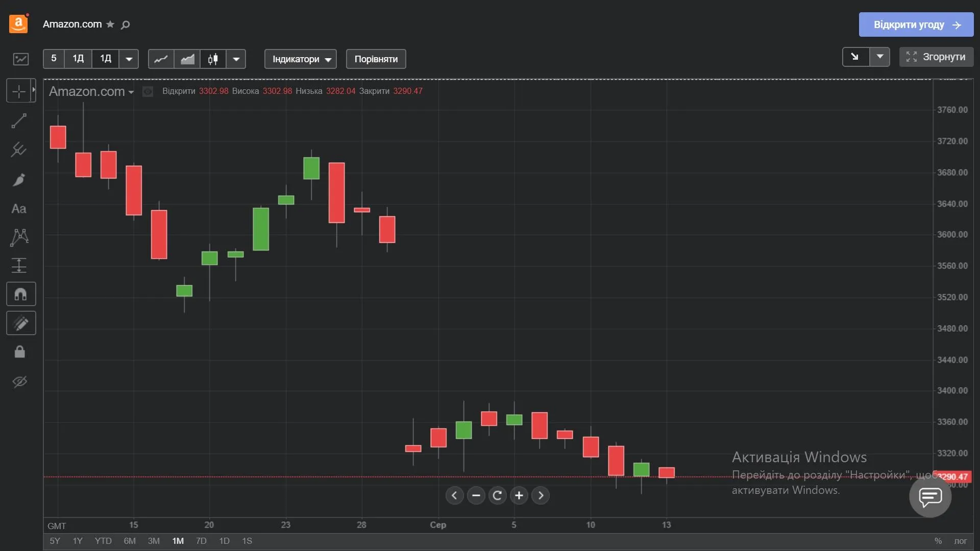This screenshot has height=551, width=980.
Task: Zoom out the chart with minus button
Action: [476, 495]
